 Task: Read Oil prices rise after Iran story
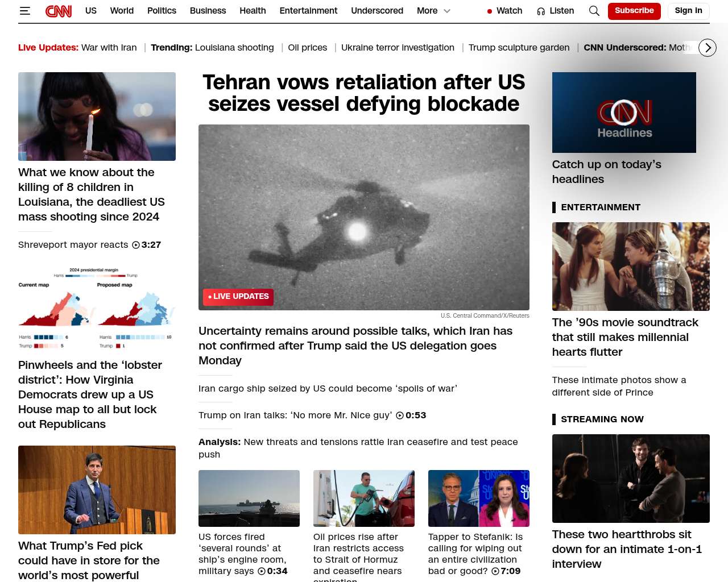click(358, 557)
